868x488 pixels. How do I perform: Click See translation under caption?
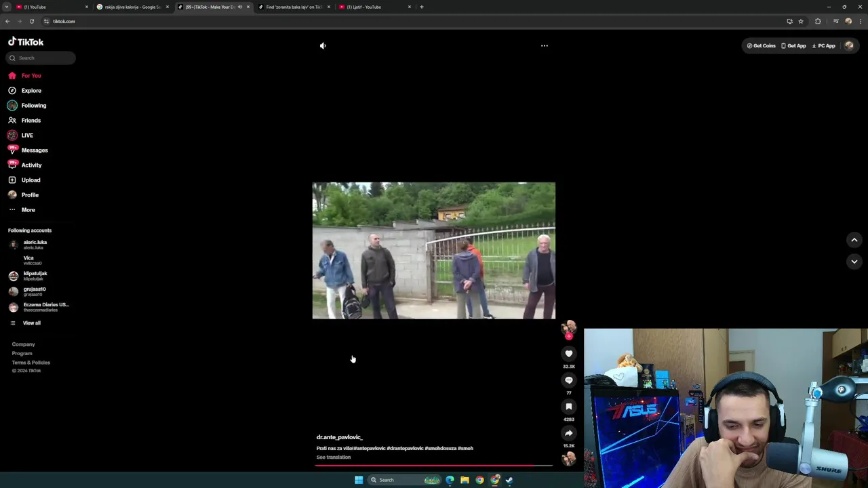[x=334, y=457]
